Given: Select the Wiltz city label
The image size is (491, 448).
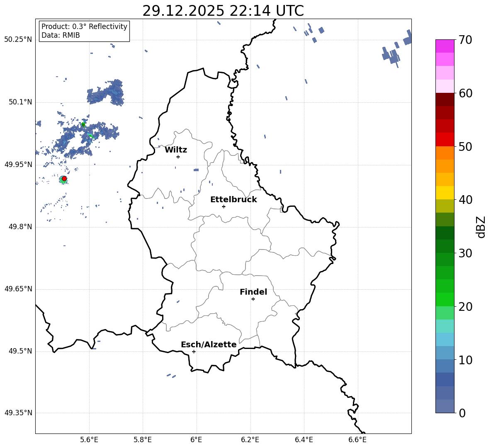Looking at the screenshot, I should coord(176,150).
